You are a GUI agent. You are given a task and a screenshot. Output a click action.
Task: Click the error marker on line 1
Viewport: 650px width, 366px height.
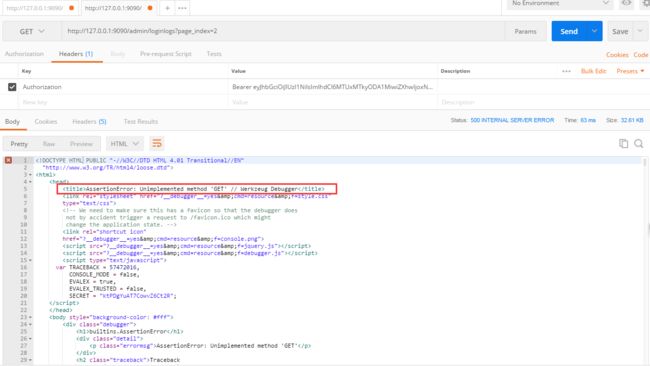click(x=8, y=160)
